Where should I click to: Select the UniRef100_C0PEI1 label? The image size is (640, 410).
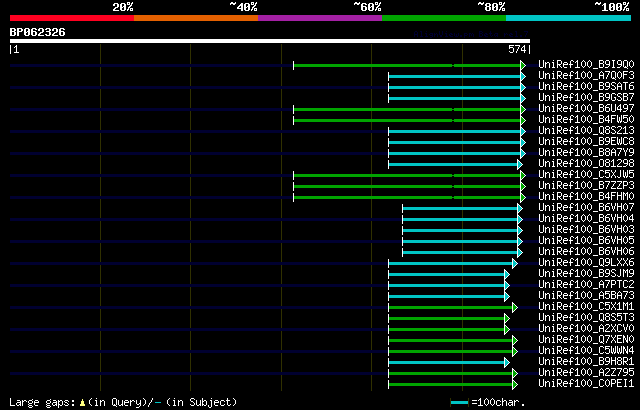click(586, 384)
